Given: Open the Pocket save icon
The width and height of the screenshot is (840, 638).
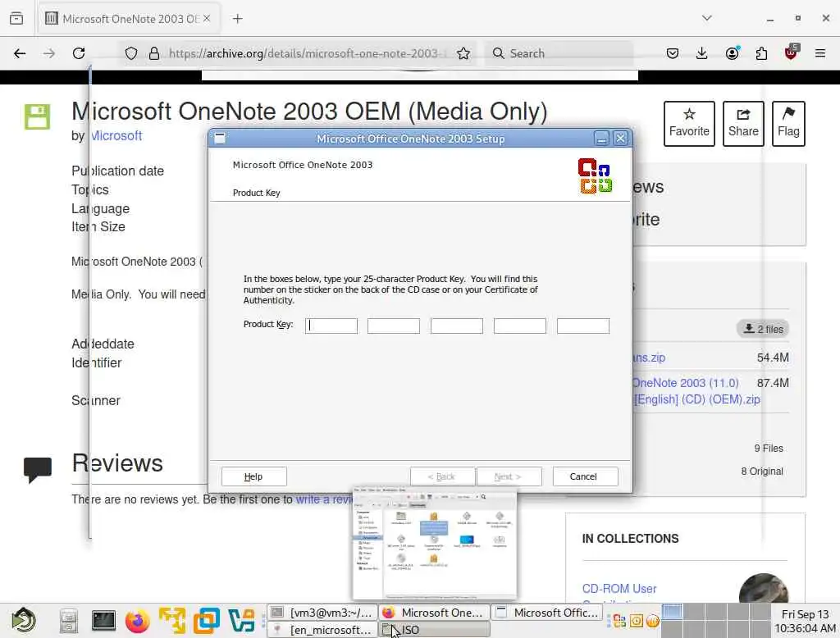Looking at the screenshot, I should coord(673,53).
